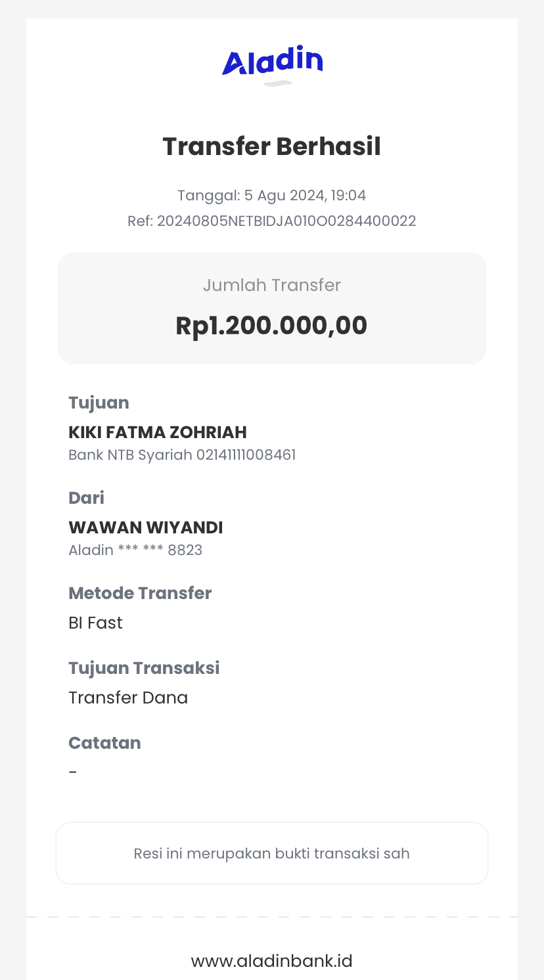Click the Metode Transfer label
544x980 pixels.
pyautogui.click(x=140, y=593)
